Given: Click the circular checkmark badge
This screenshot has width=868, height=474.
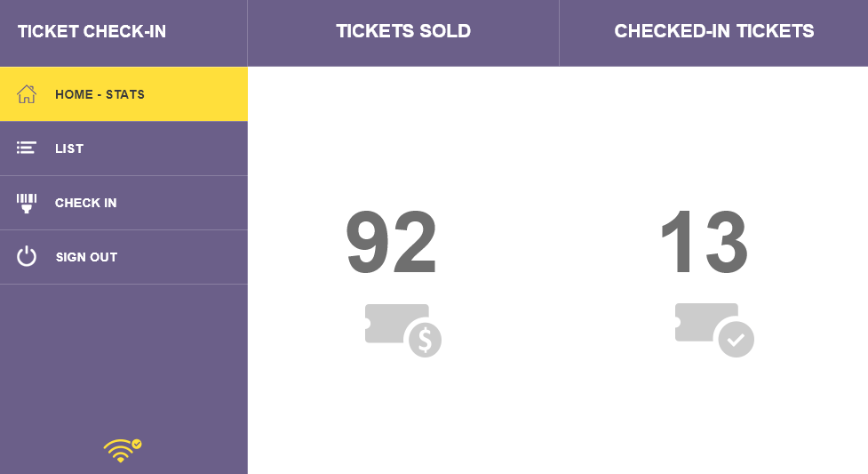Looking at the screenshot, I should tap(737, 340).
